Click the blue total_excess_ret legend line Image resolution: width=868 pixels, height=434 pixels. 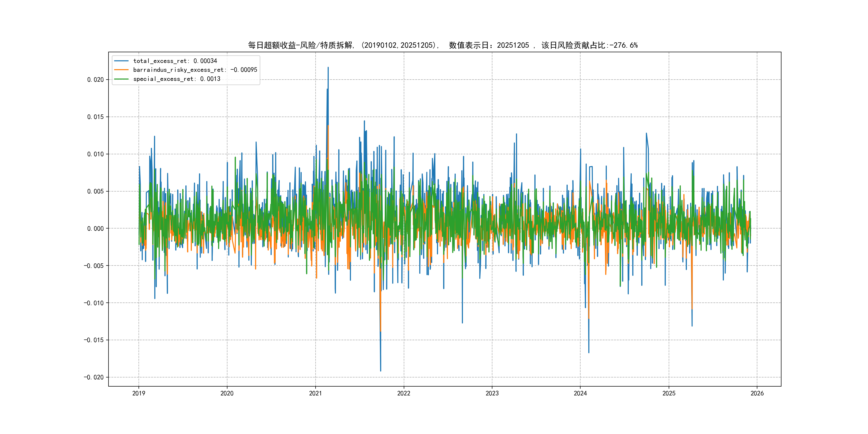coord(121,61)
